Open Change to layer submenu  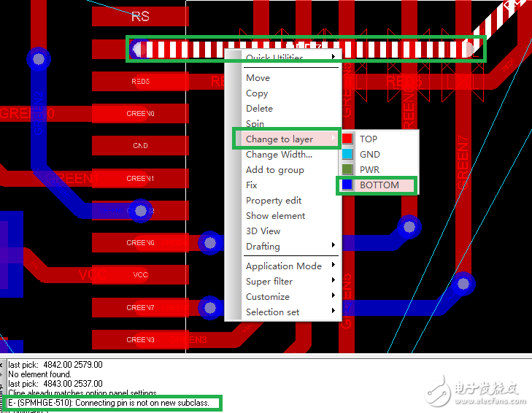pos(290,139)
